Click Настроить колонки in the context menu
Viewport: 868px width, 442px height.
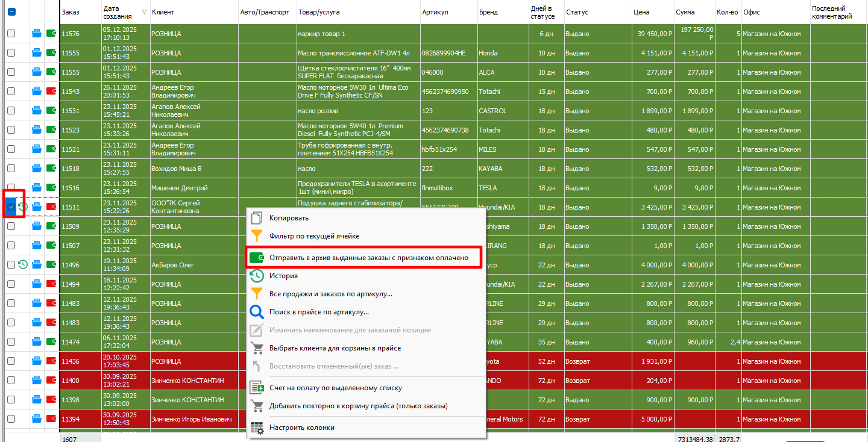click(x=301, y=428)
